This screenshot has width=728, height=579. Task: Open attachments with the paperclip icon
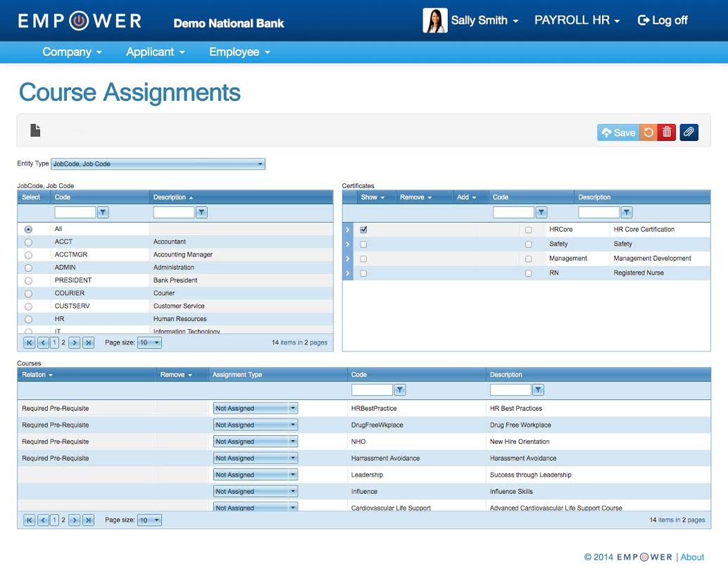click(x=689, y=133)
